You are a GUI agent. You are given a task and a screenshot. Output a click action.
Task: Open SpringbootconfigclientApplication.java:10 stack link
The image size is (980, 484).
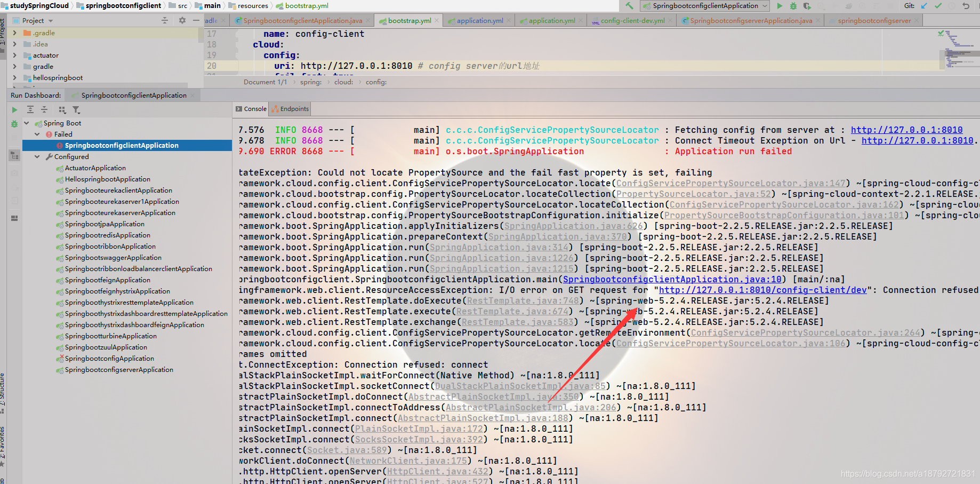pos(672,279)
